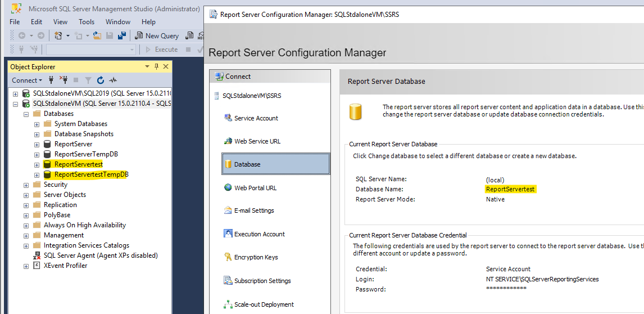Click the Report Server Configuration Manager title icon

click(x=213, y=15)
